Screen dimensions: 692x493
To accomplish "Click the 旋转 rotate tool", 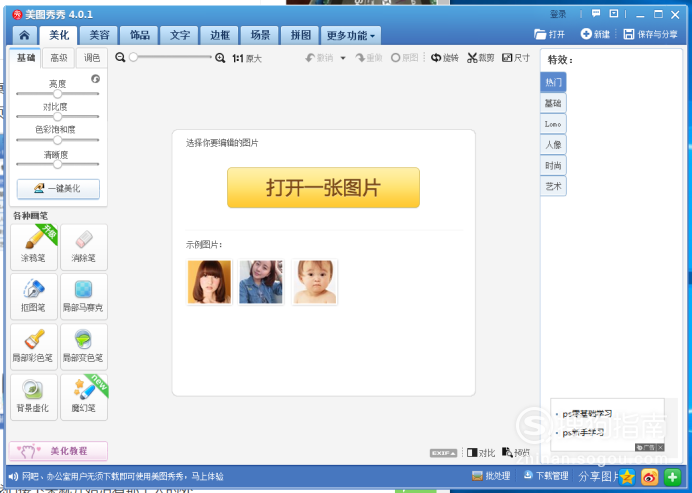I will click(445, 58).
